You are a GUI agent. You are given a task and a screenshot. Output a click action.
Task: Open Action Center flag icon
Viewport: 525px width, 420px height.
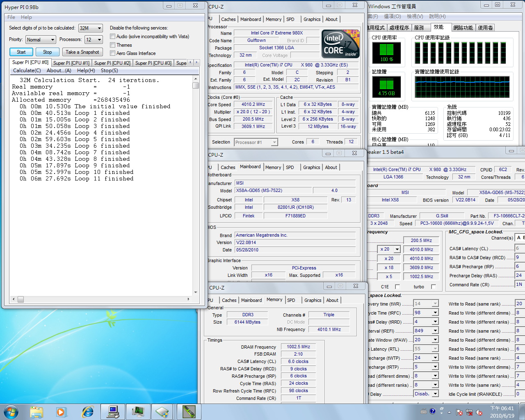(459, 412)
